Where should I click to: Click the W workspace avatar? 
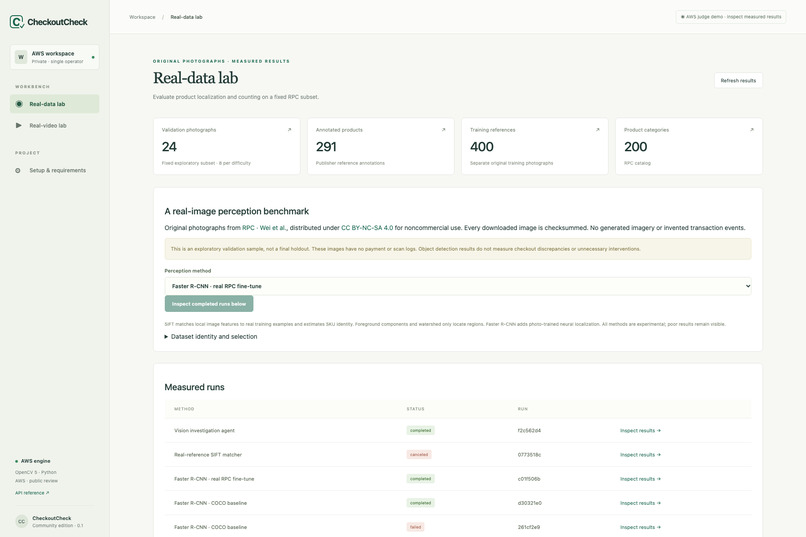pyautogui.click(x=21, y=57)
